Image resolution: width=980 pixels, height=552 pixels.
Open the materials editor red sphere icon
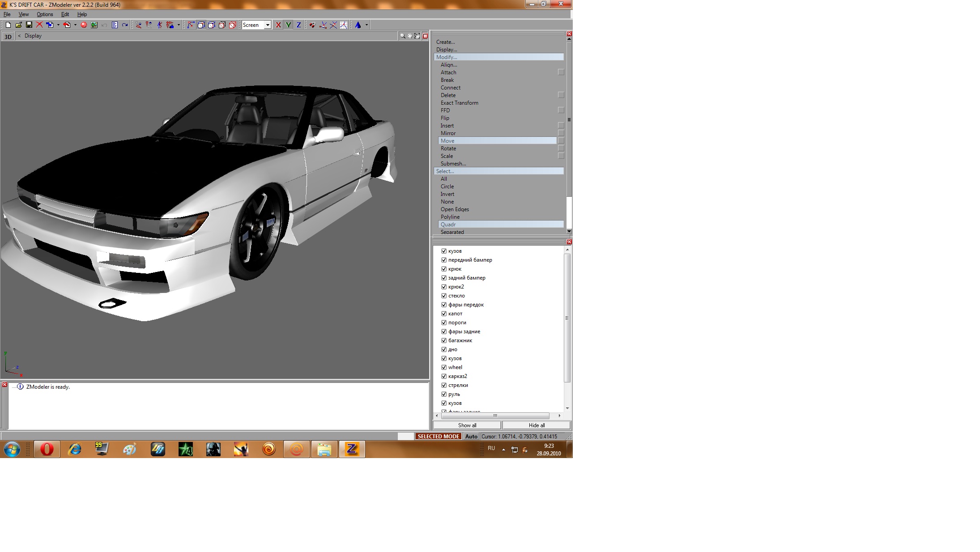coord(84,25)
